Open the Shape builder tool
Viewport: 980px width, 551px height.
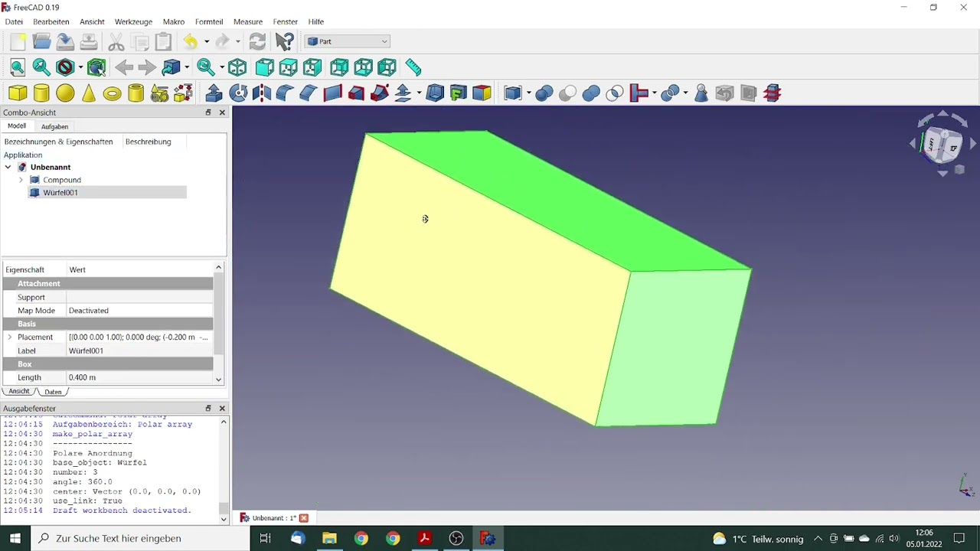183,93
